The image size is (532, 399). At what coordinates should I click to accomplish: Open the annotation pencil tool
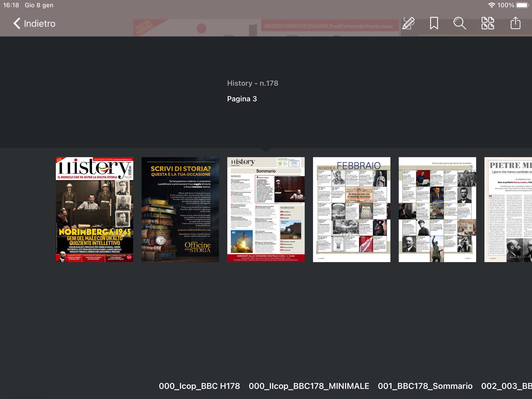pyautogui.click(x=409, y=23)
